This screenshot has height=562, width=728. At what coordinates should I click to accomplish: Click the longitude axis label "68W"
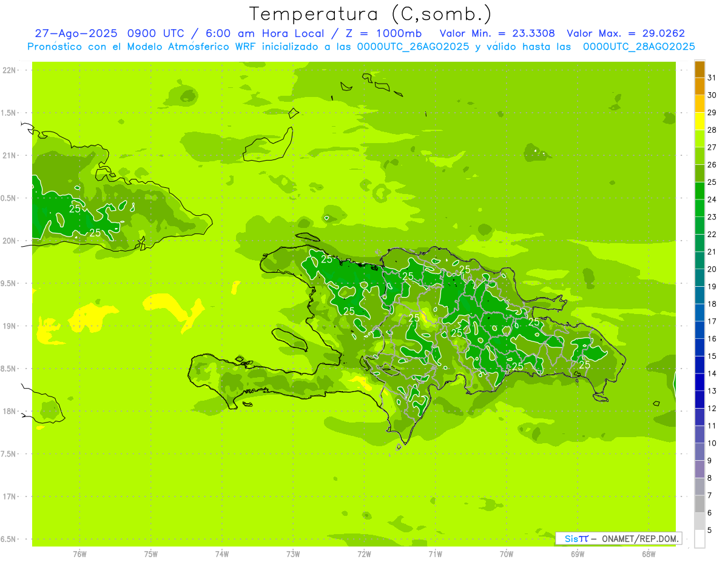[x=649, y=554]
